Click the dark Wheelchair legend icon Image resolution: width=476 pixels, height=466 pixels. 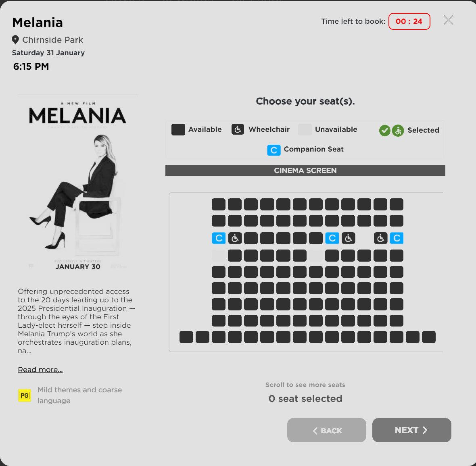click(x=238, y=129)
